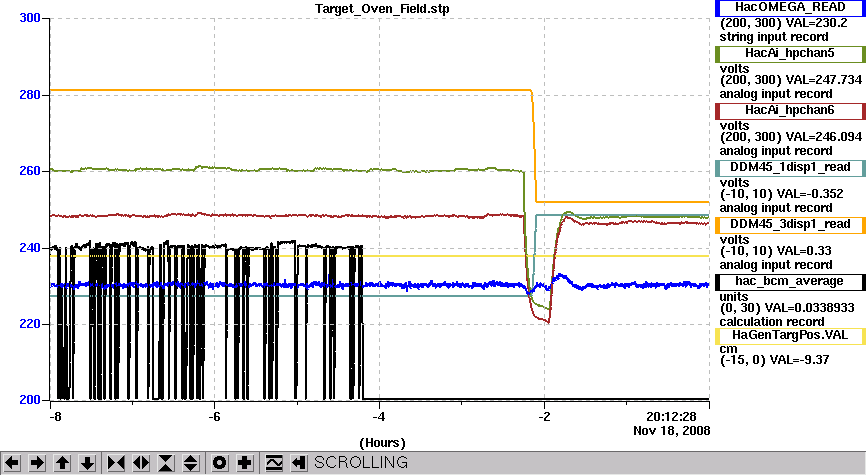Click the circle auto-scale icon
Image resolution: width=866 pixels, height=475 pixels.
[219, 463]
